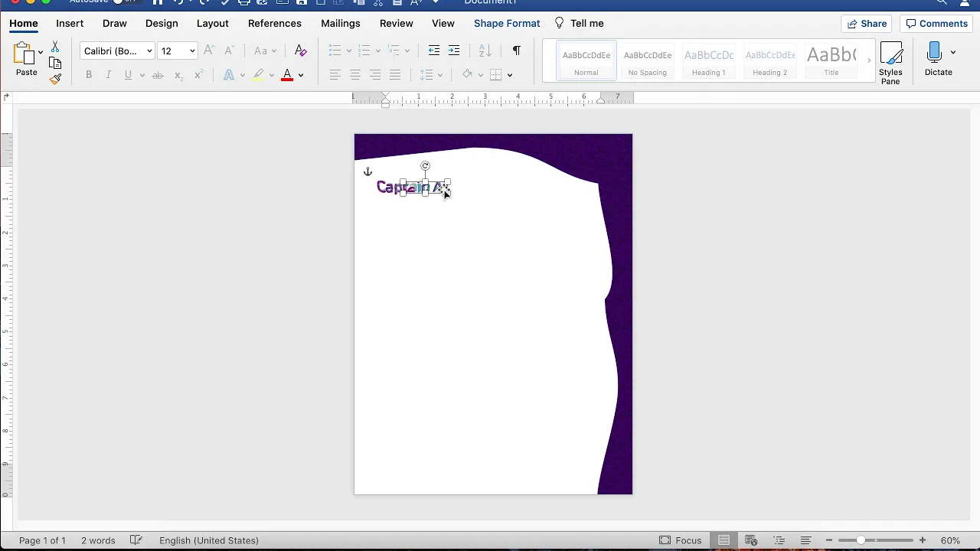Click the 60% zoom level
The image size is (980, 551).
(x=950, y=540)
